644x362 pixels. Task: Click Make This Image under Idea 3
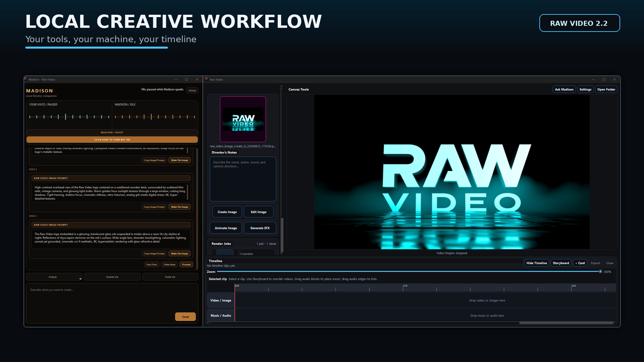tap(180, 254)
